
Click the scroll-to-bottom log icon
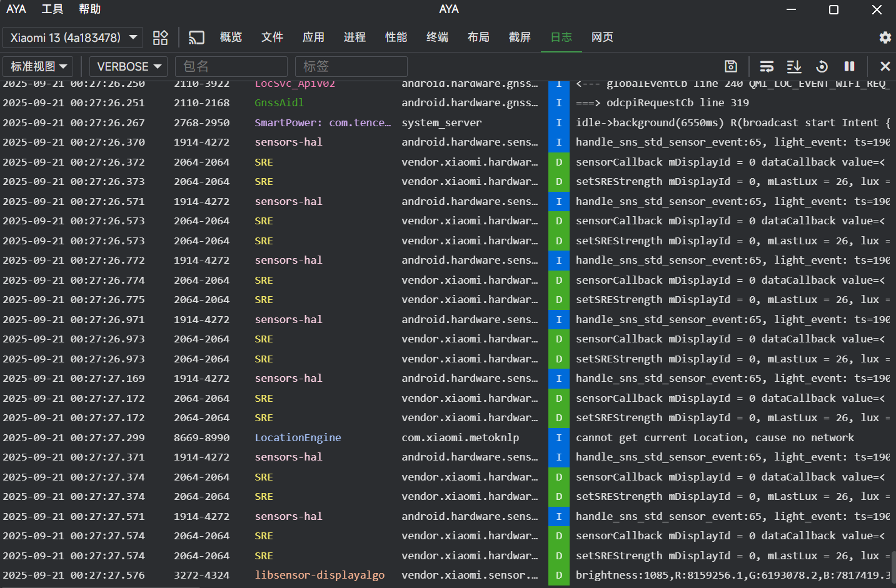pyautogui.click(x=794, y=66)
